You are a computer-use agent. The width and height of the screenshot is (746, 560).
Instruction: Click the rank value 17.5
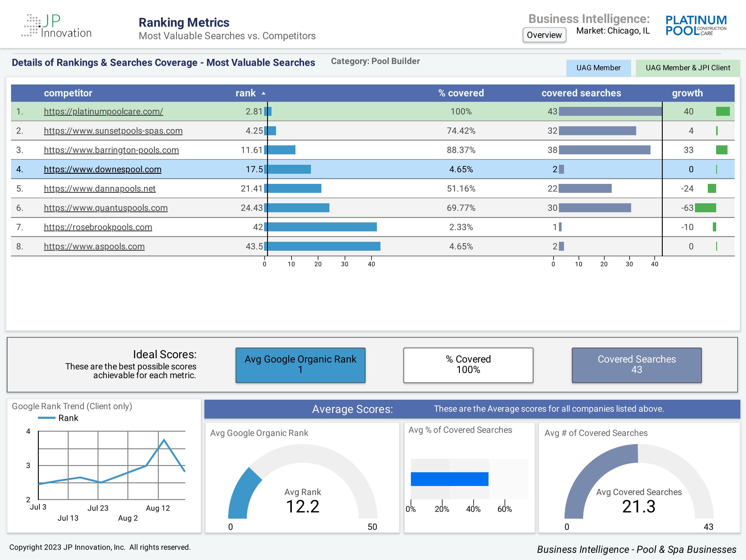tap(254, 169)
